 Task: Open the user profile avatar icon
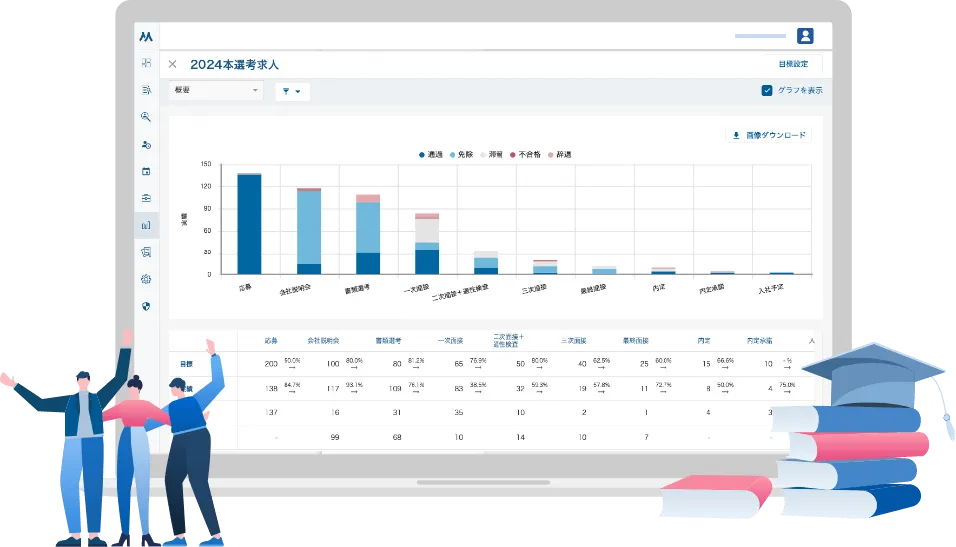(805, 36)
